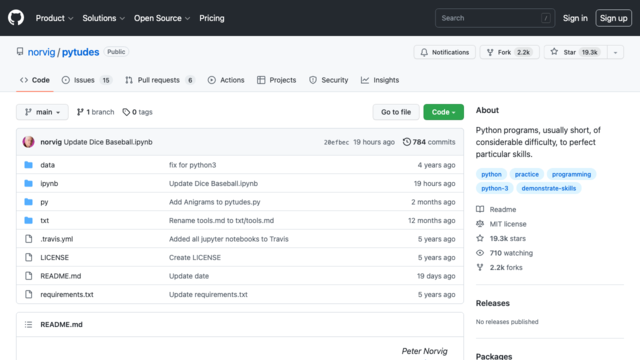Select the LICENSE file icon
This screenshot has width=640, height=360.
click(29, 257)
